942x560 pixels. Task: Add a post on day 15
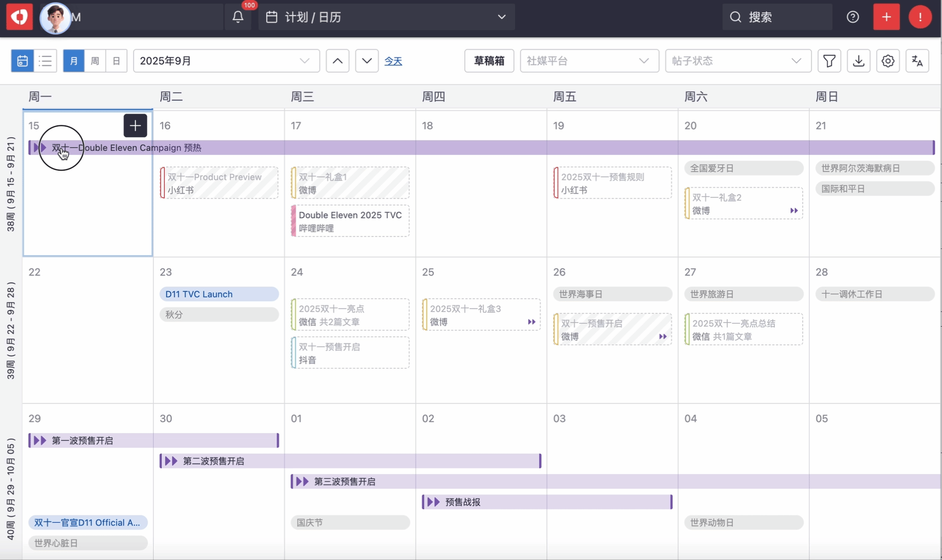point(135,125)
